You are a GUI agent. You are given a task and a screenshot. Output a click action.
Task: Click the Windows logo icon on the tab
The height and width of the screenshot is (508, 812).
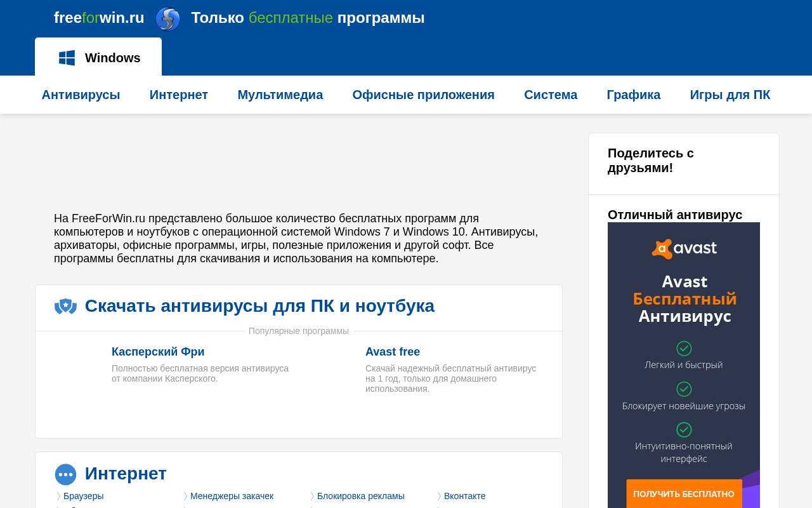tap(67, 58)
